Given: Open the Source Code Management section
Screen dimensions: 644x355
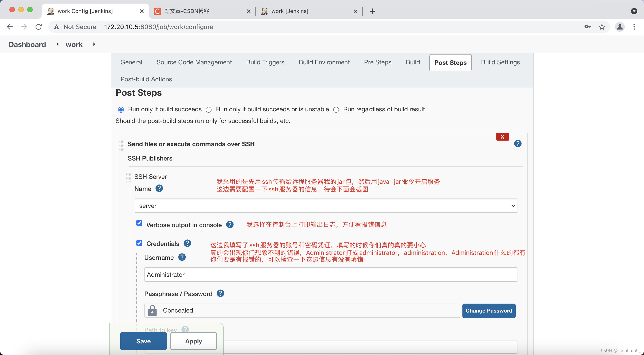Looking at the screenshot, I should 194,62.
